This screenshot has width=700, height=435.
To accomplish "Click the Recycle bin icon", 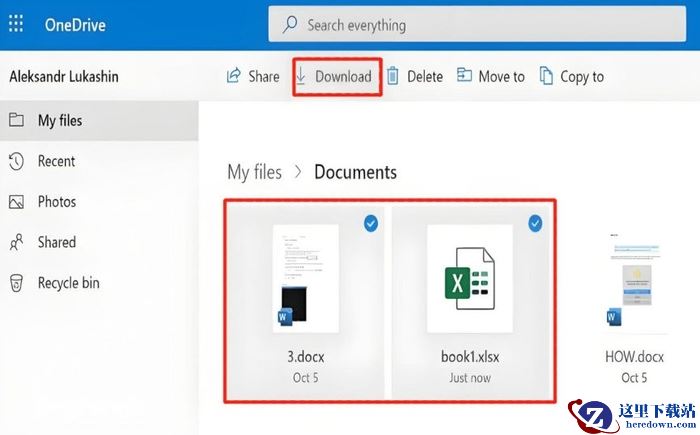I will pyautogui.click(x=16, y=283).
